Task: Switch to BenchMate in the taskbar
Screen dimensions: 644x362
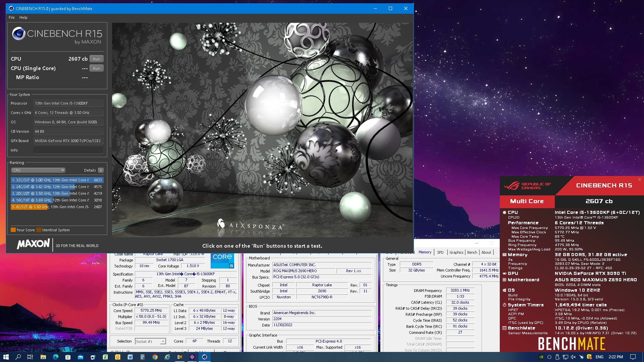Action: point(180,357)
